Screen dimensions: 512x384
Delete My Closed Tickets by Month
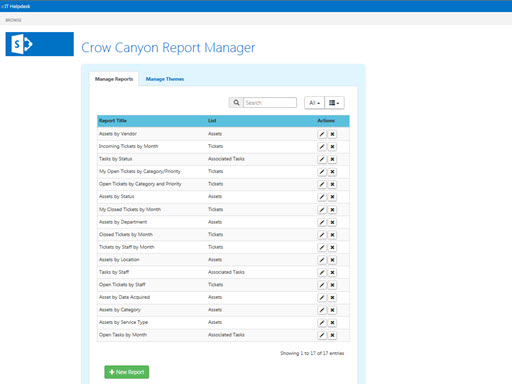click(332, 210)
